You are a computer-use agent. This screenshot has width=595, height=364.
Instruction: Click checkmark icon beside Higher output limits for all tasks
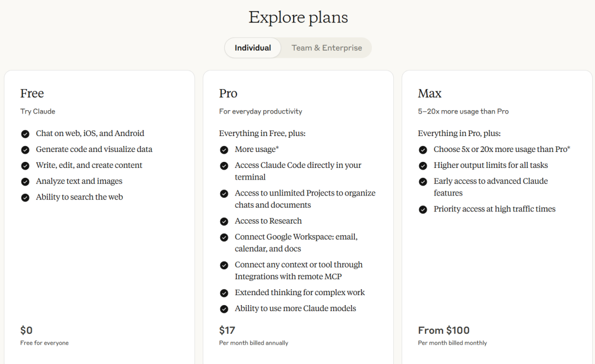[x=423, y=166]
